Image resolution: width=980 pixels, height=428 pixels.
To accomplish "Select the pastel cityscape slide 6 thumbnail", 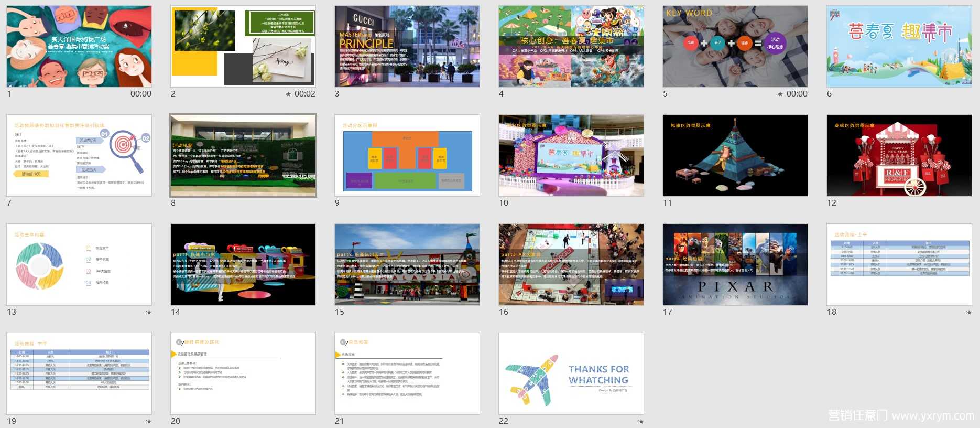I will click(x=899, y=46).
